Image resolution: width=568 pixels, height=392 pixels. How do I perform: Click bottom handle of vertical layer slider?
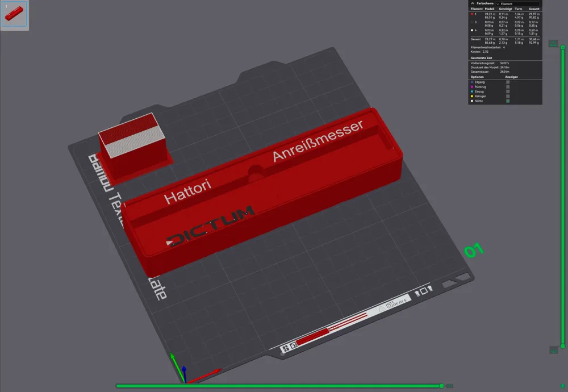click(563, 346)
